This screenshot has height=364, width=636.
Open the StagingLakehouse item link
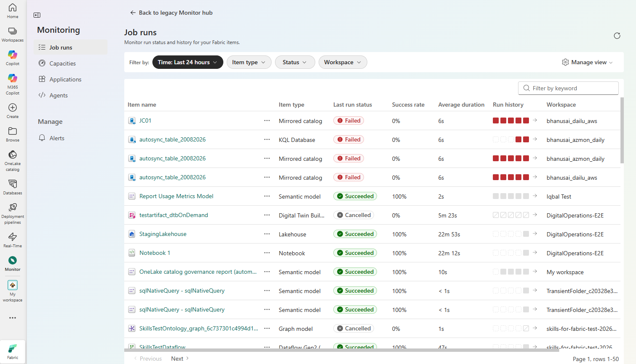tap(163, 234)
